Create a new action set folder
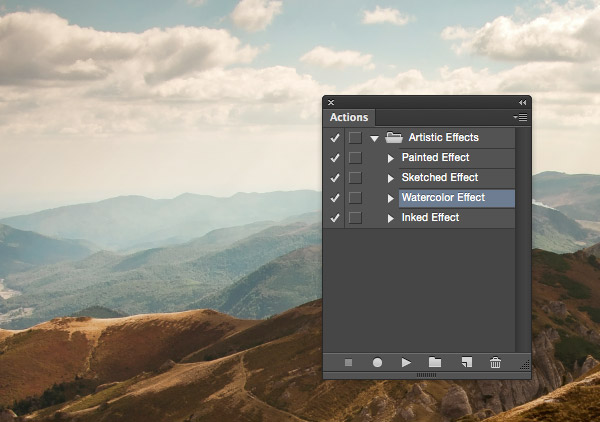The image size is (600, 422). 435,362
